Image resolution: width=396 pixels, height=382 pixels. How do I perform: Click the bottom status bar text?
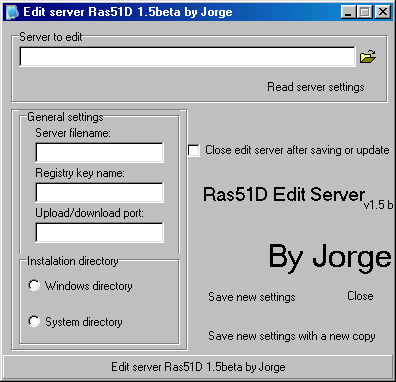pos(198,367)
